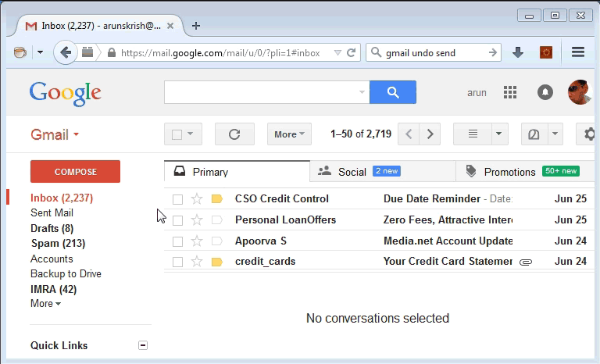This screenshot has width=600, height=364.
Task: Go to older messages with right arrow
Action: click(x=430, y=134)
